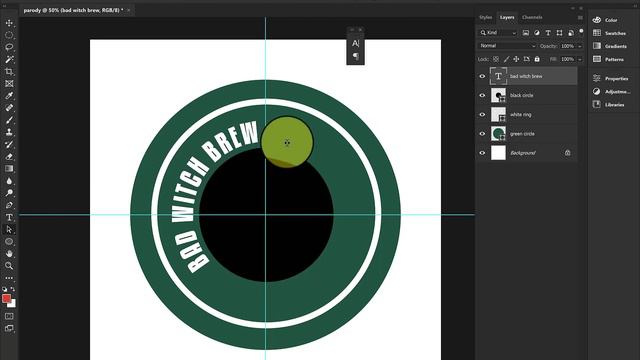Hide the black circle layer
640x360 pixels.
(482, 96)
